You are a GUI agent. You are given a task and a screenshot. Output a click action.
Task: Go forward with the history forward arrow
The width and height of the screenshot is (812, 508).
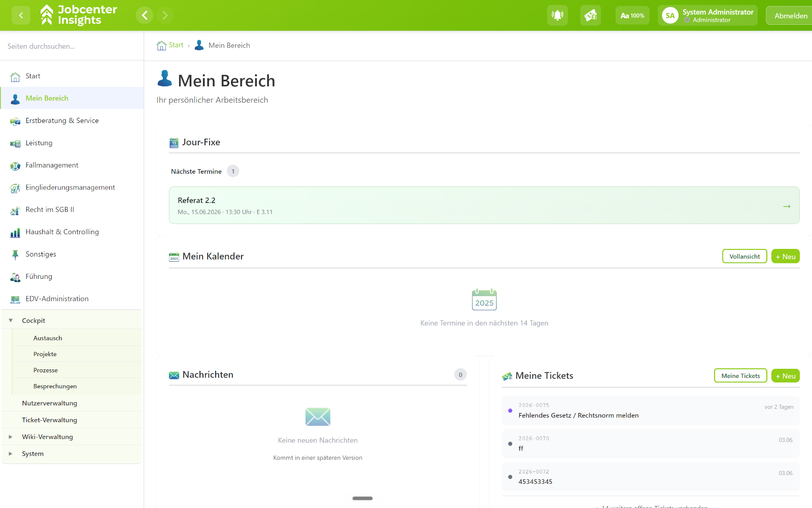coord(165,15)
